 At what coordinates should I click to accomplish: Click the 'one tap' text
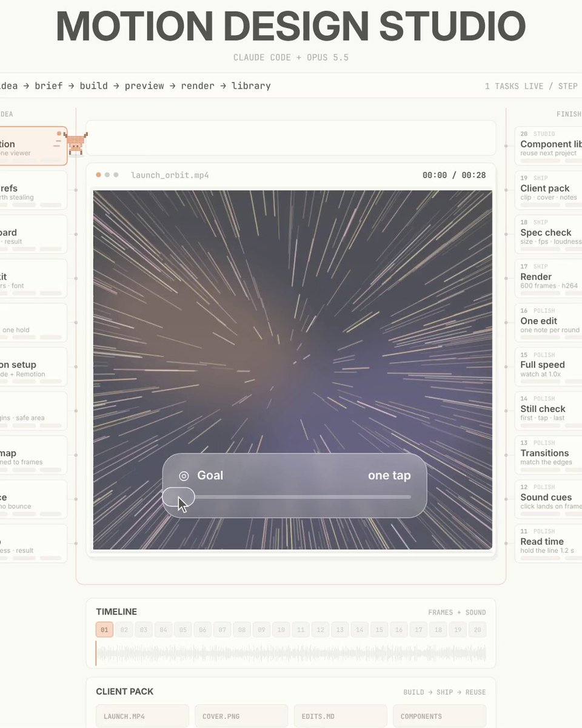pos(389,476)
